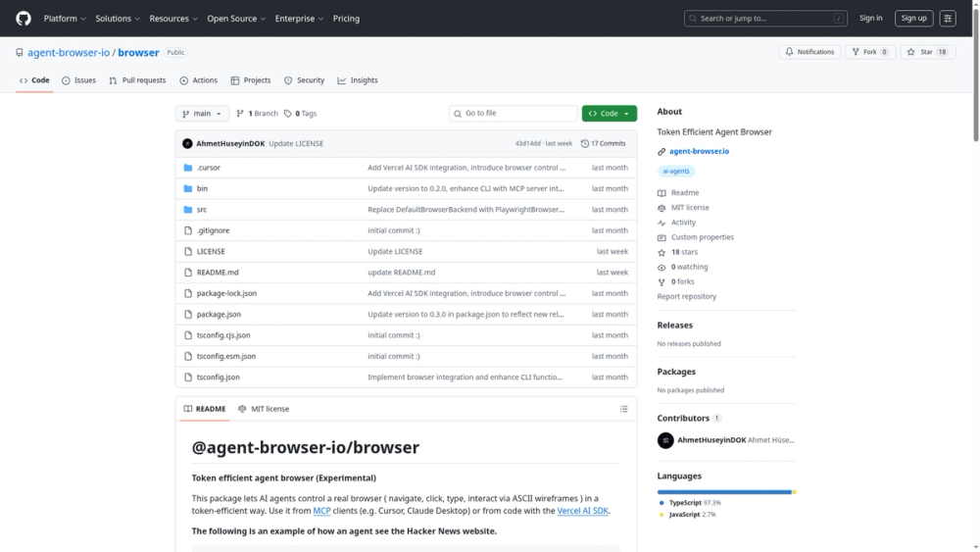Click the pulse icon next to Activity
This screenshot has height=552, width=980.
pos(661,223)
